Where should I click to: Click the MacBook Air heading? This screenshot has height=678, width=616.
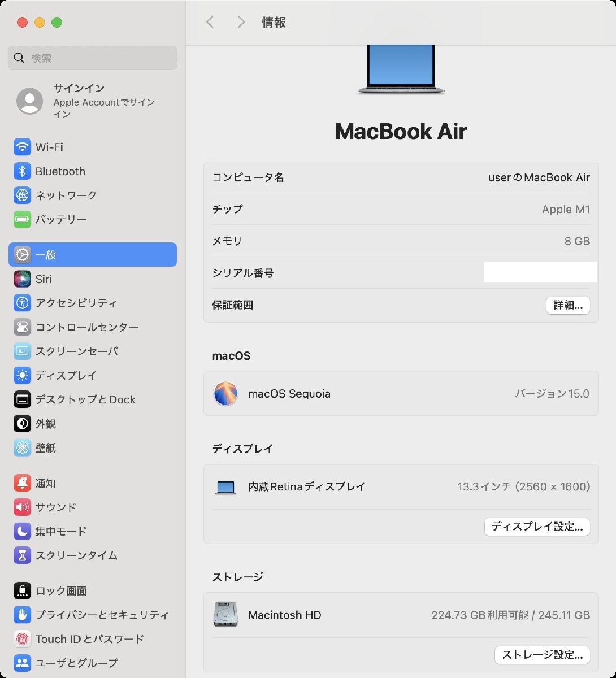click(401, 131)
